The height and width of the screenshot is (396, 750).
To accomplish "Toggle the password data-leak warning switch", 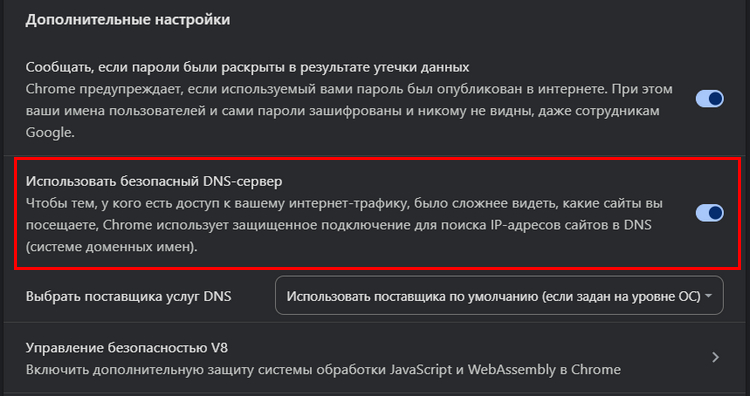I will [x=709, y=99].
